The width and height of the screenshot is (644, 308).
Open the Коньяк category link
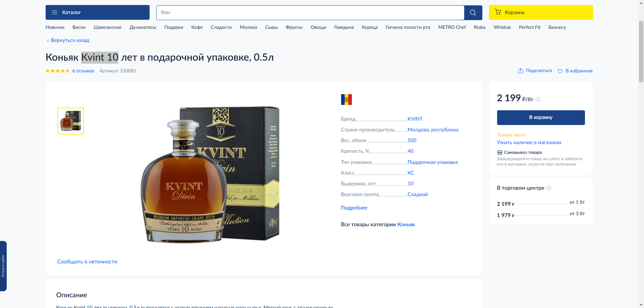pos(406,225)
